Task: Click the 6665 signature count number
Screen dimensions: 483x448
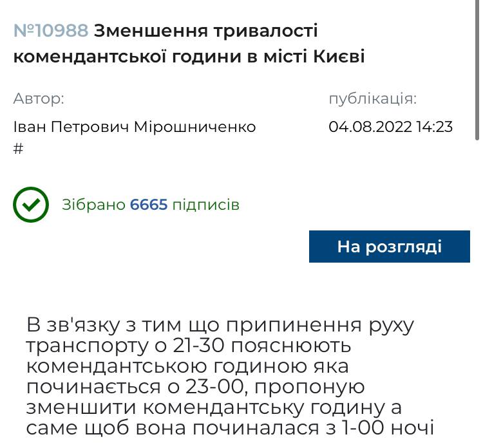Action: click(x=149, y=205)
